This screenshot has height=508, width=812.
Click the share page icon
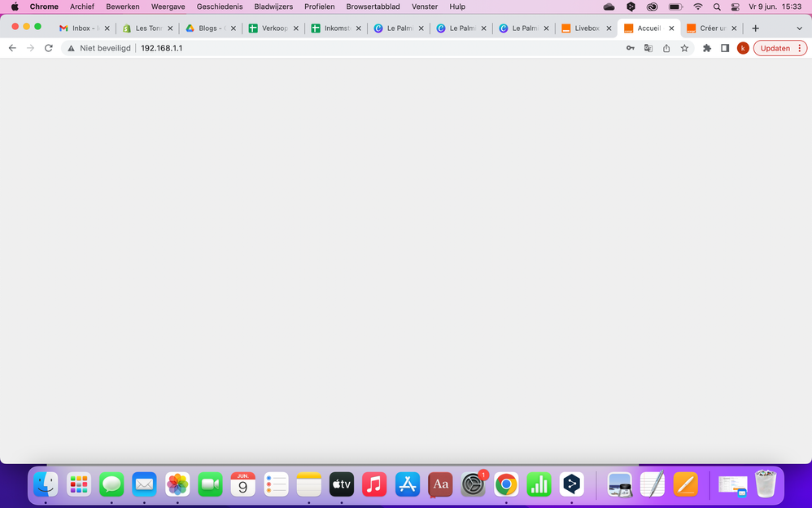coord(666,48)
